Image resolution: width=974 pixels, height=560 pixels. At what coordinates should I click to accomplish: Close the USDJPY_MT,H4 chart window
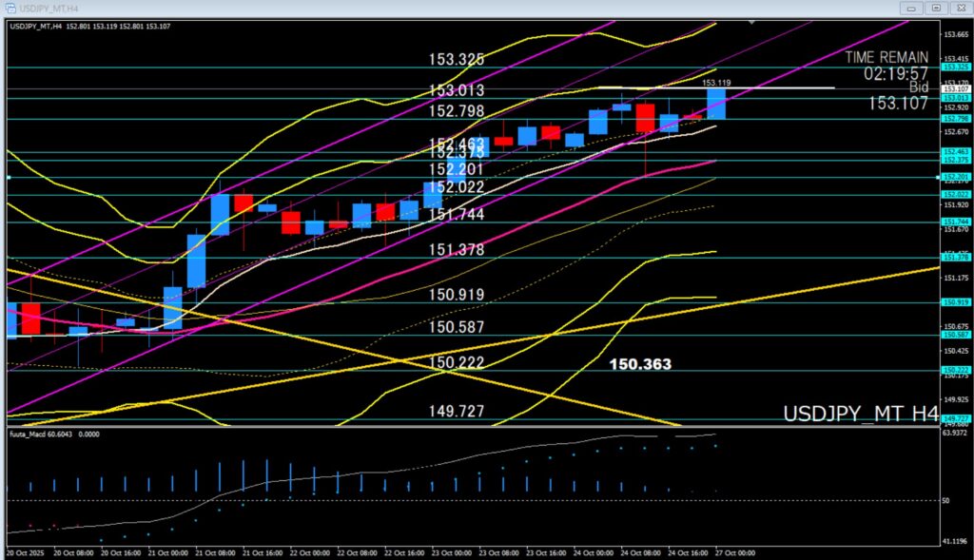(960, 8)
